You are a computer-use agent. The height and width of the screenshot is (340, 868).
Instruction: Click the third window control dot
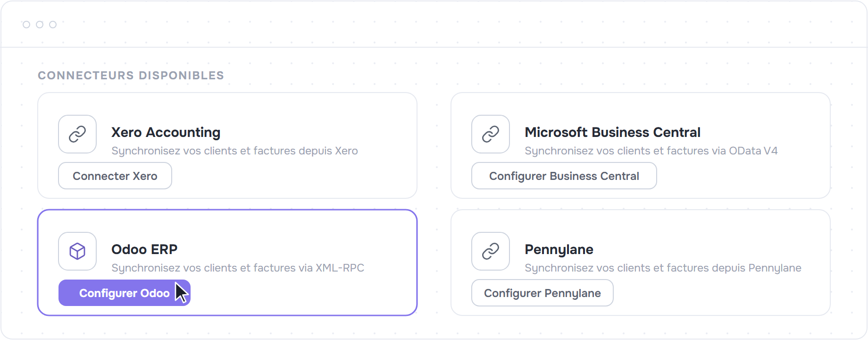(53, 25)
